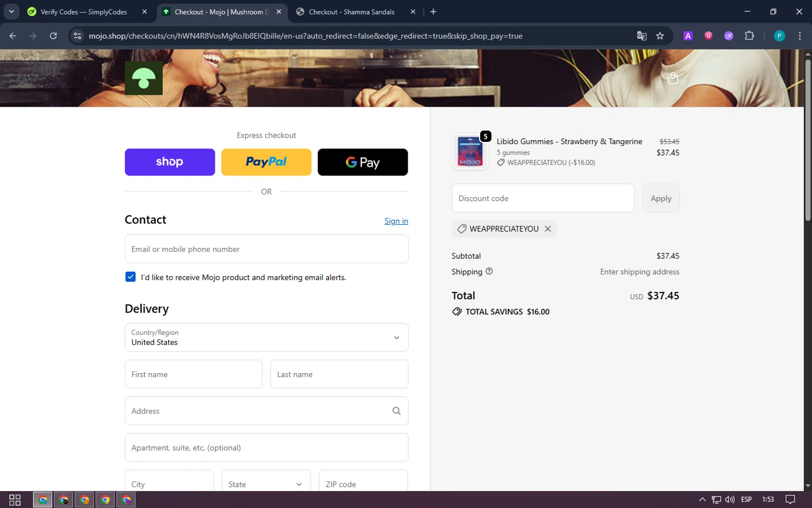Focus the Apartment, suite field
Screen dimensions: 812x508
266,448
